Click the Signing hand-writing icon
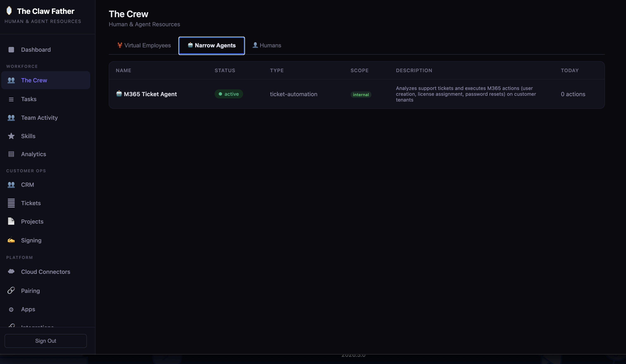626x364 pixels. (11, 240)
